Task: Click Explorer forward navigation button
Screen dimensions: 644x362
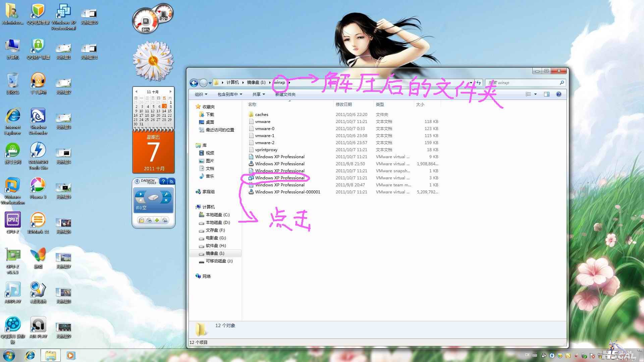Action: click(203, 82)
